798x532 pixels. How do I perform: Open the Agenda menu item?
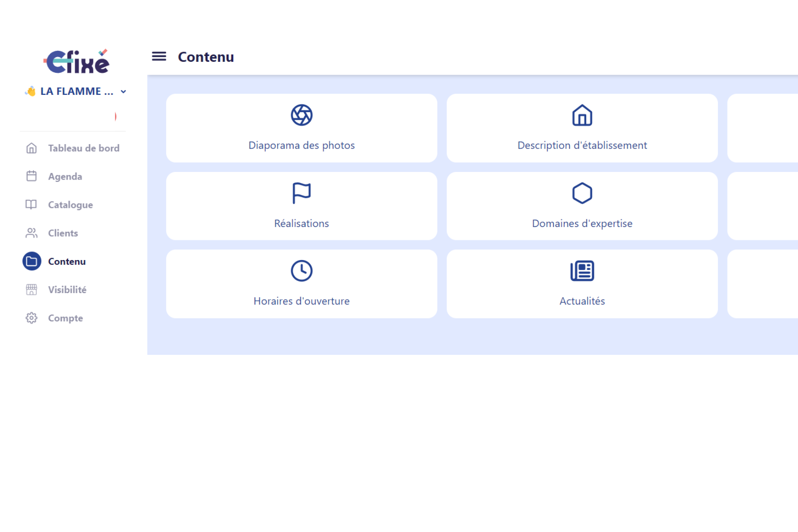65,177
